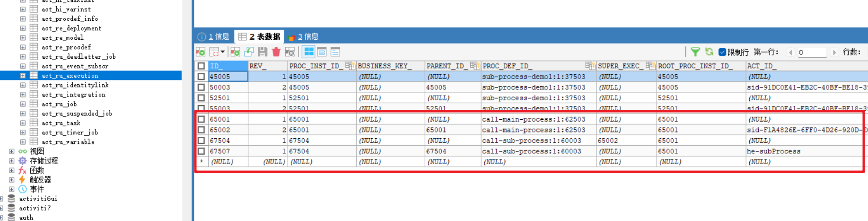This screenshot has width=868, height=221.
Task: Check the row 45005 checkbox
Action: pyautogui.click(x=202, y=76)
